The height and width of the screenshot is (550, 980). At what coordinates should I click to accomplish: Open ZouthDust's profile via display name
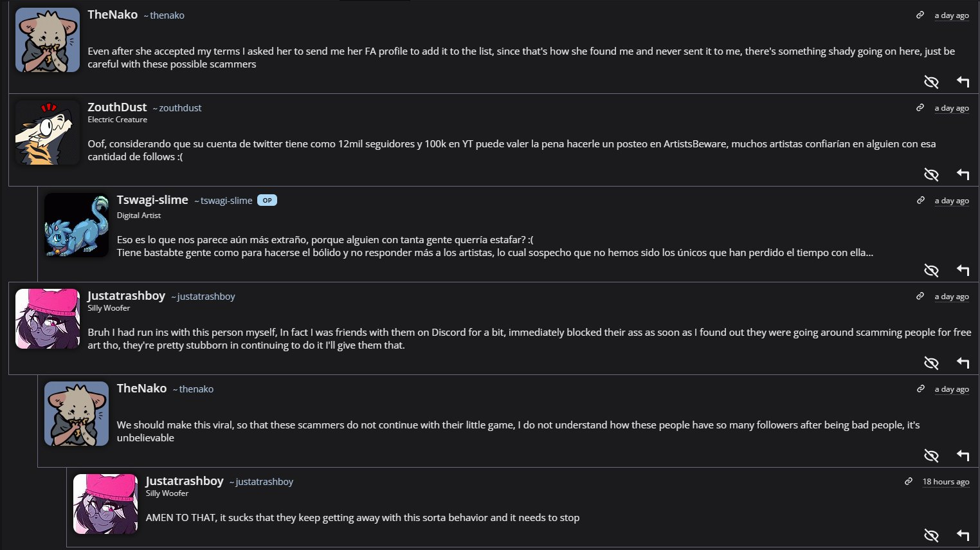(x=117, y=107)
